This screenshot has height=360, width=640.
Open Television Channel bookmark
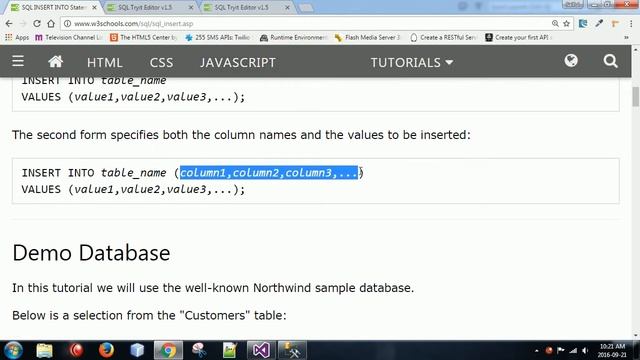pyautogui.click(x=68, y=38)
